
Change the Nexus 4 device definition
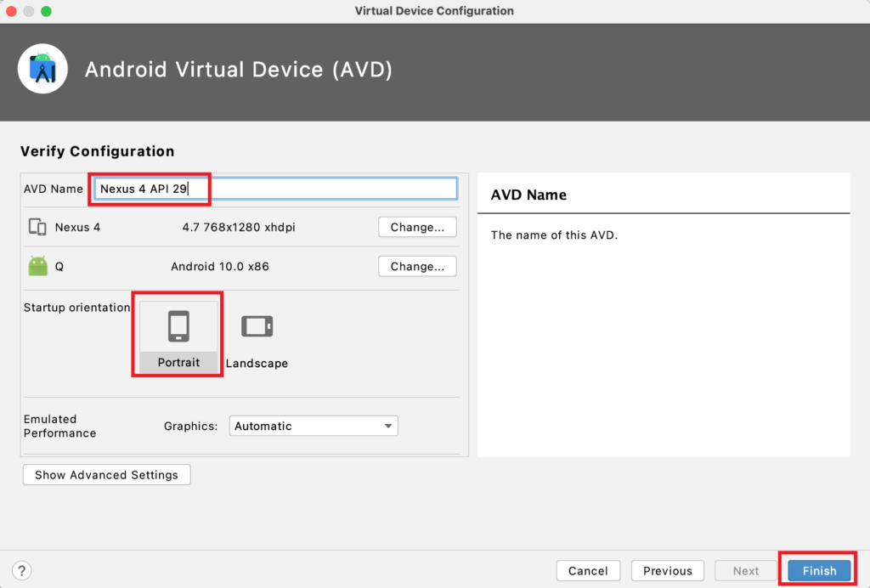(417, 227)
